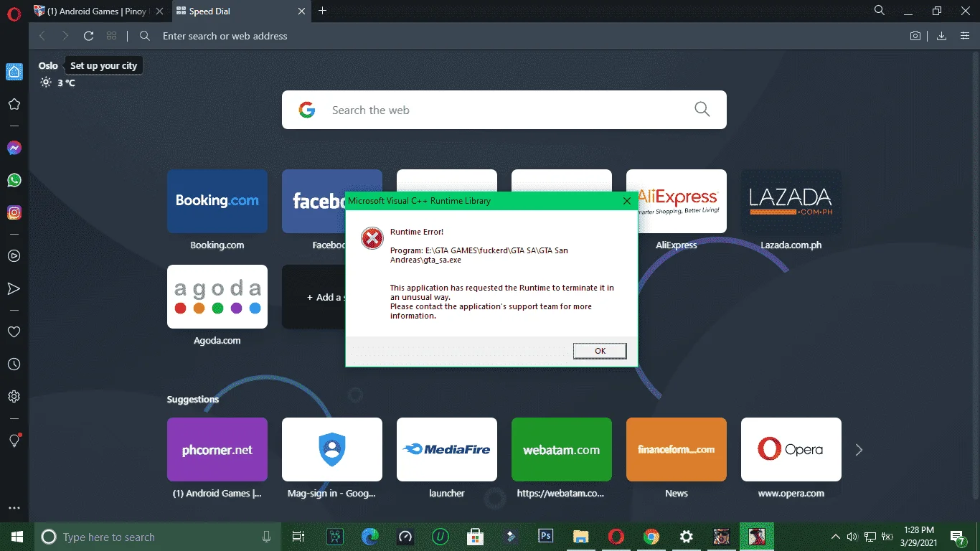
Task: Open Photoshop from the taskbar
Action: [546, 537]
